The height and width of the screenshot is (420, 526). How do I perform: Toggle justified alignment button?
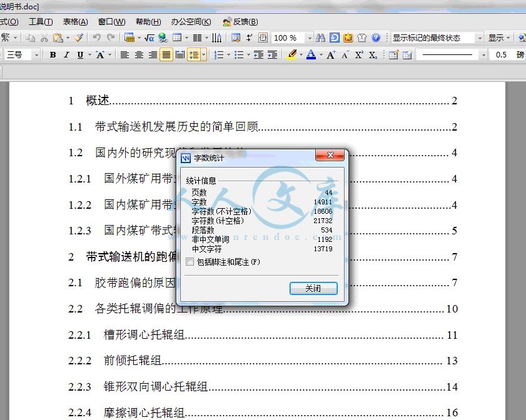166,54
